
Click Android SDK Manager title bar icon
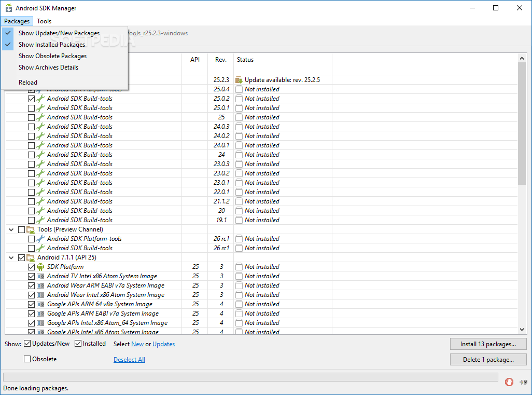[x=8, y=8]
